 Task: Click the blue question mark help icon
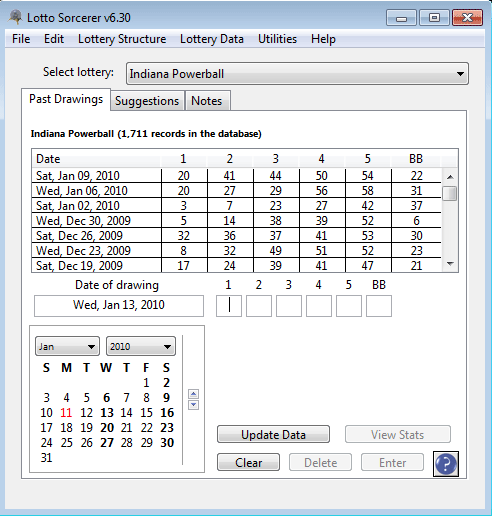point(446,464)
